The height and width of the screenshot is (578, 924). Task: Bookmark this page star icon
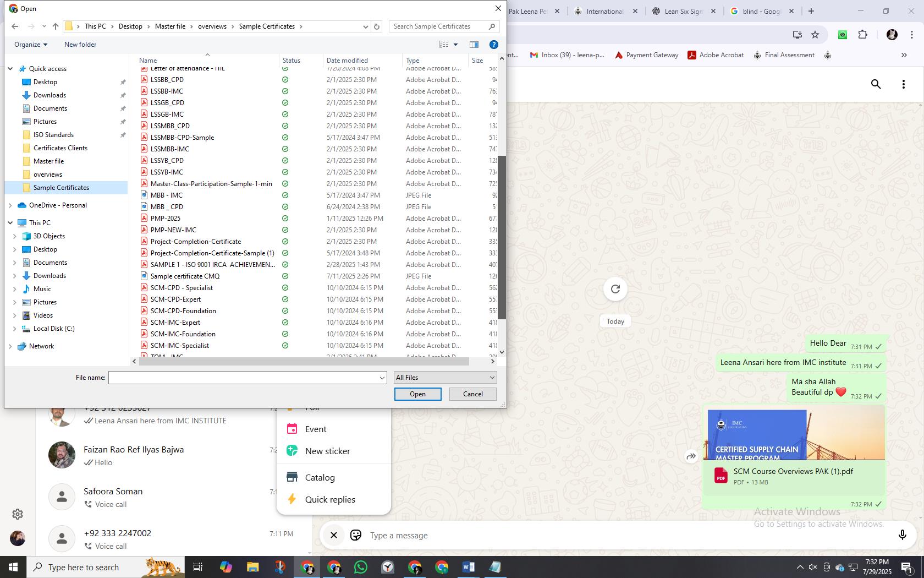click(x=815, y=35)
